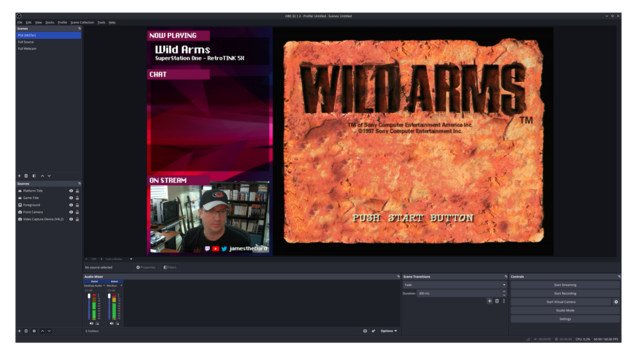This screenshot has height=361, width=637.
Task: Select the Full Webcam scene
Action: pyautogui.click(x=49, y=48)
